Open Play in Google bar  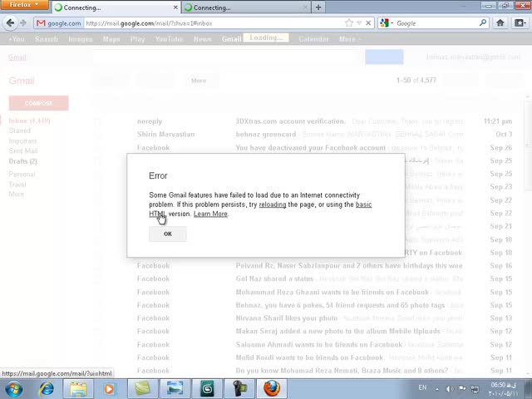137,39
